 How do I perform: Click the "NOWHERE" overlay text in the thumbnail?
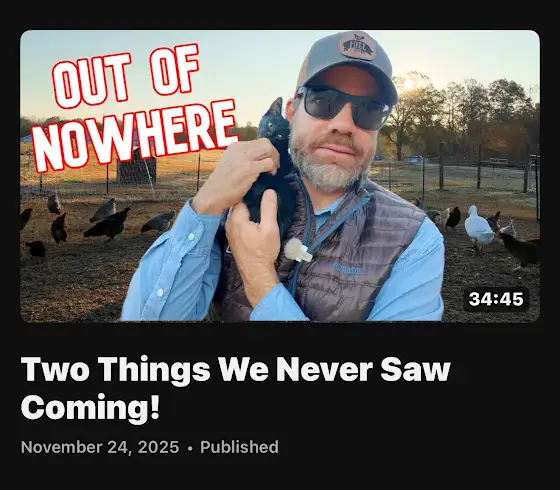click(x=135, y=135)
